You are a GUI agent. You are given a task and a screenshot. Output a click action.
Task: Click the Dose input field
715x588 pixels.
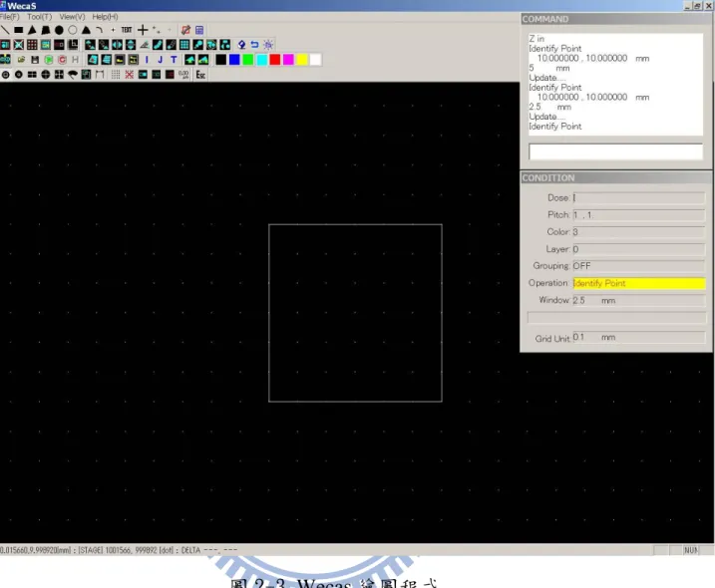(x=639, y=197)
